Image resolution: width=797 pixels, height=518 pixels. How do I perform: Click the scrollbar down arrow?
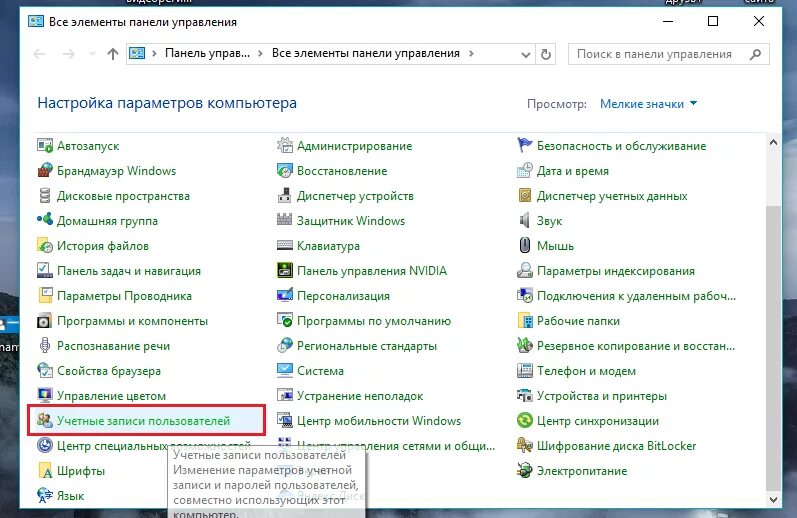(x=773, y=500)
